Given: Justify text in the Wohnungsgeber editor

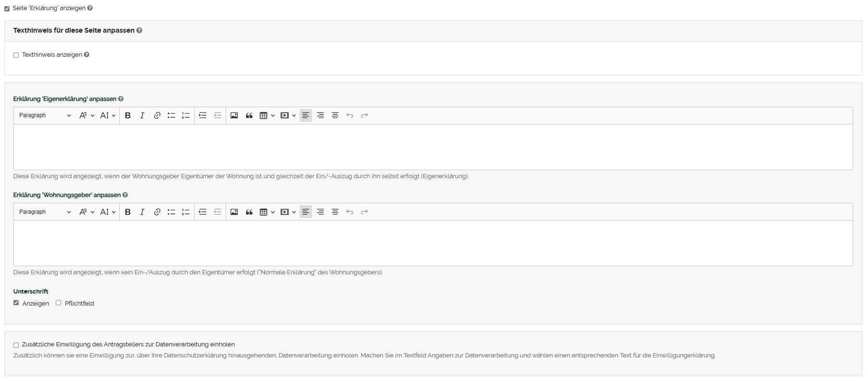Looking at the screenshot, I should pos(335,212).
